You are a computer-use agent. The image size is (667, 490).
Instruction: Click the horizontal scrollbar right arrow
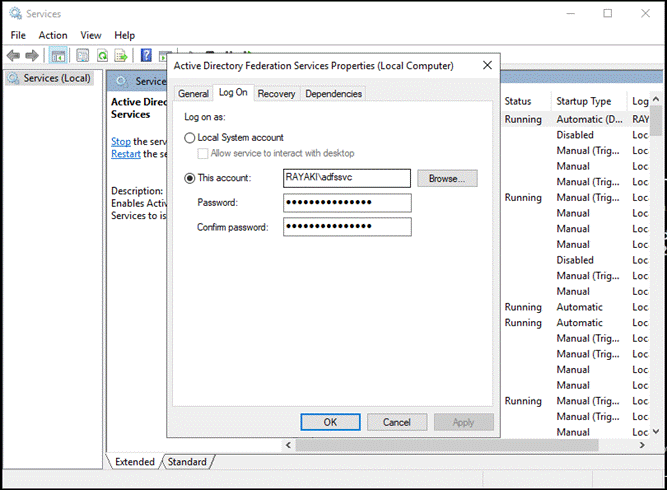point(642,445)
